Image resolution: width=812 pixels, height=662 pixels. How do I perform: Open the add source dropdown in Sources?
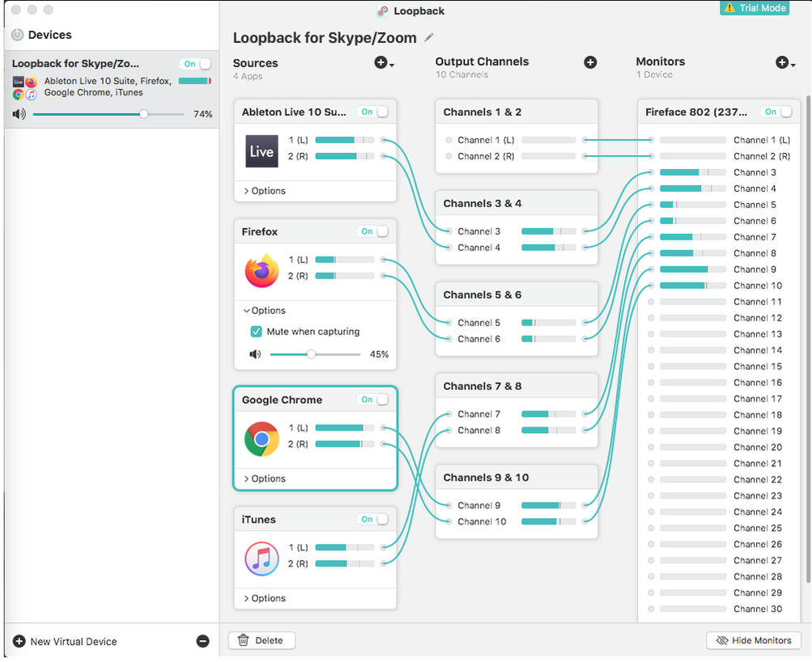pyautogui.click(x=384, y=62)
